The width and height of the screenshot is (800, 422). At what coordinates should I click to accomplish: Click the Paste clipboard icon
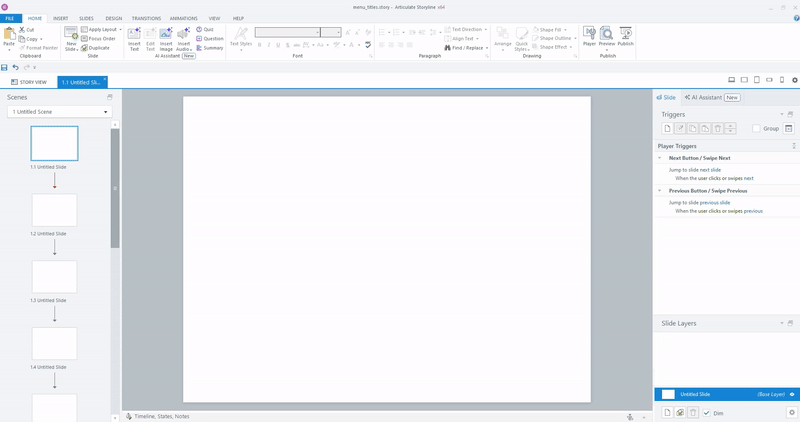coord(9,34)
